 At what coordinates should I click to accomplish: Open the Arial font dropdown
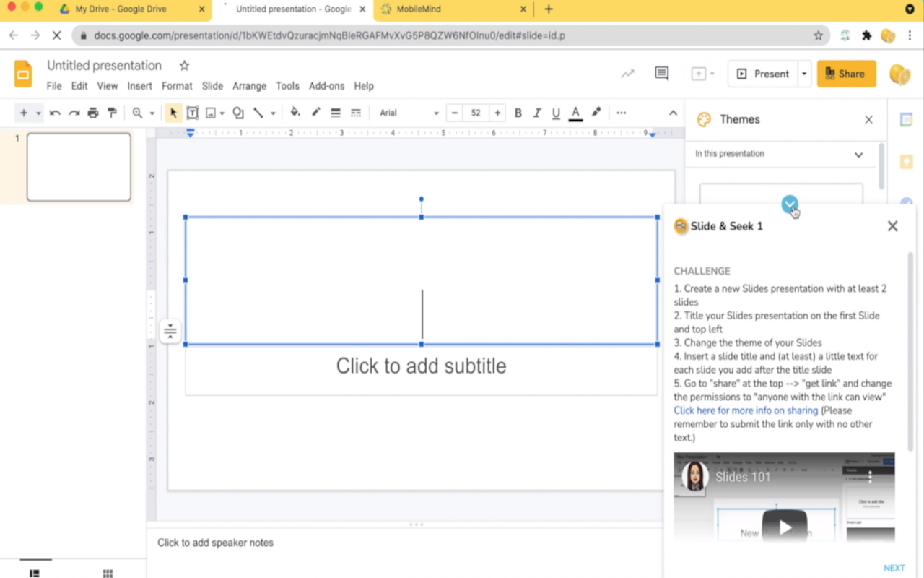[409, 113]
